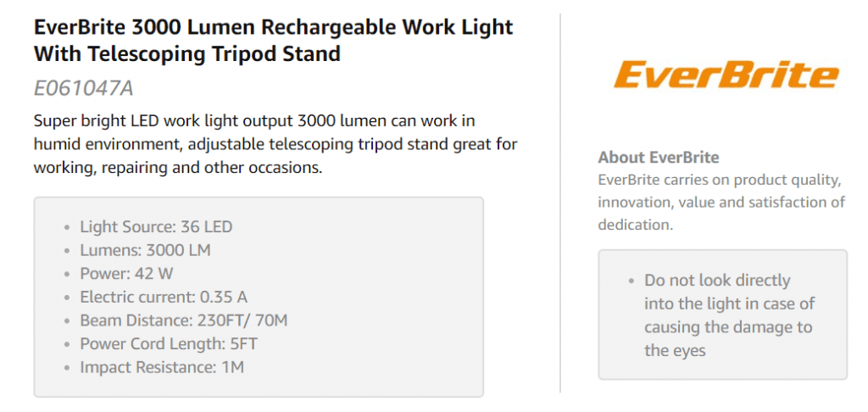
Task: Click the Light Source: 36 LED spec
Action: click(x=156, y=227)
